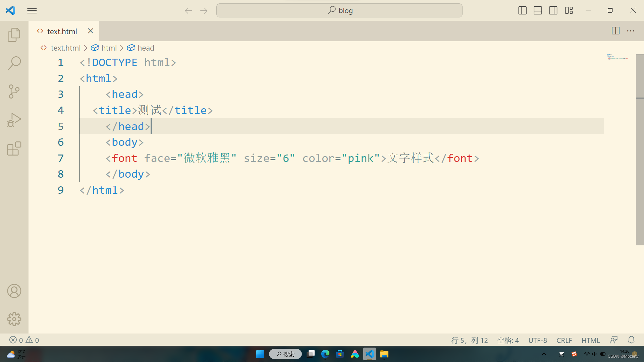The image size is (644, 362).
Task: Click the taskbar 搜索 search box
Action: point(285,354)
